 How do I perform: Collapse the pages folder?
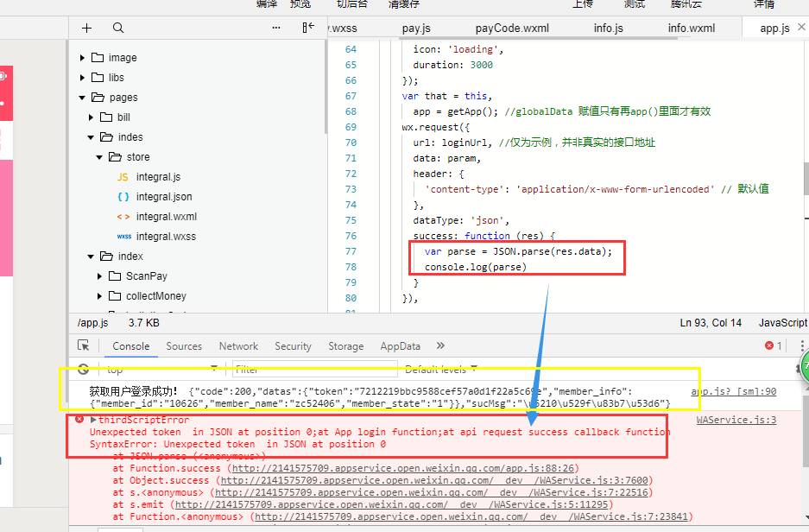[x=83, y=98]
